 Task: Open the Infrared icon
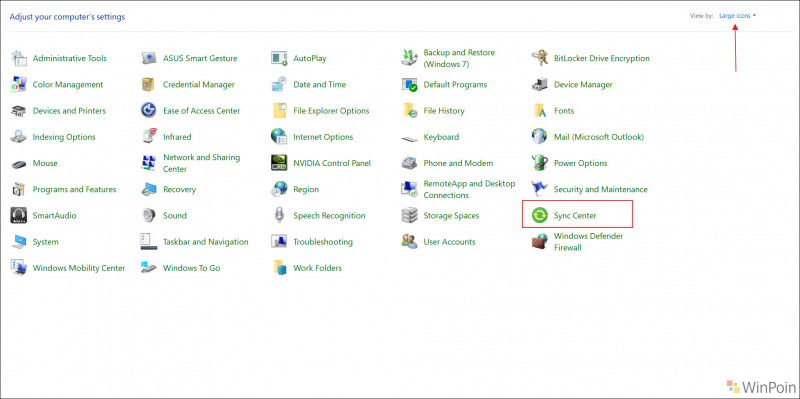coord(148,137)
